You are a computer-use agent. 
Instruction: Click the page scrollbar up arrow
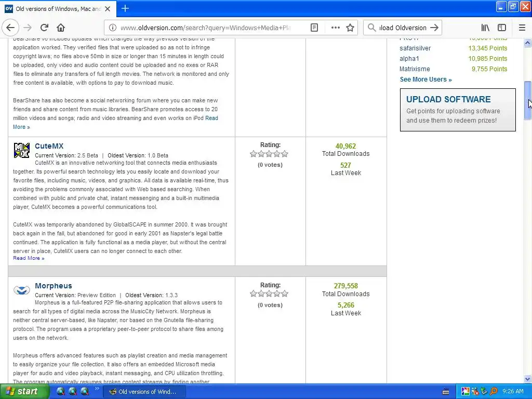(527, 43)
